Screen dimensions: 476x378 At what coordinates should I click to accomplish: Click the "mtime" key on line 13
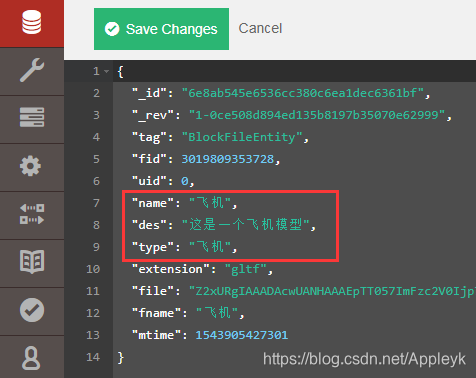(156, 335)
